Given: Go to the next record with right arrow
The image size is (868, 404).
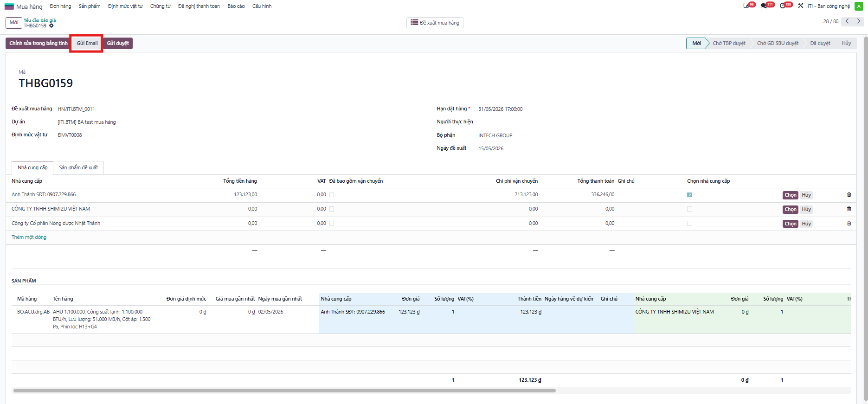Looking at the screenshot, I should pyautogui.click(x=859, y=21).
